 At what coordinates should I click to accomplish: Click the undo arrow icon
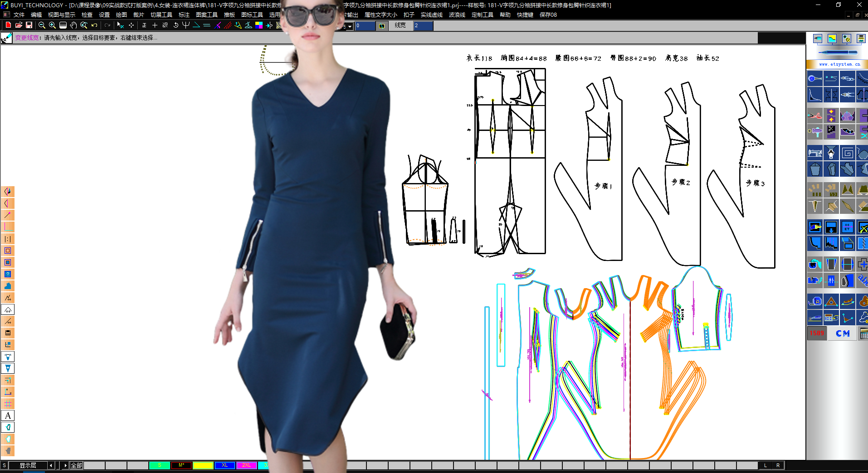pyautogui.click(x=94, y=25)
